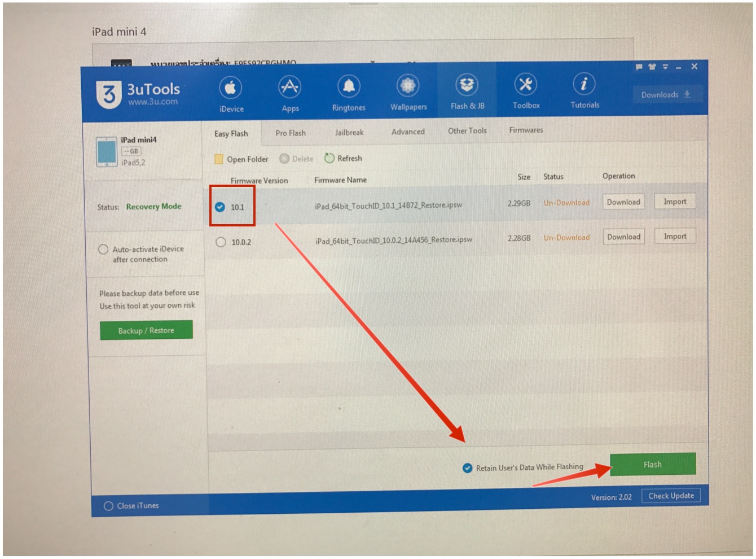The image size is (756, 559).
Task: Toggle the Close iTunes option
Action: click(108, 506)
